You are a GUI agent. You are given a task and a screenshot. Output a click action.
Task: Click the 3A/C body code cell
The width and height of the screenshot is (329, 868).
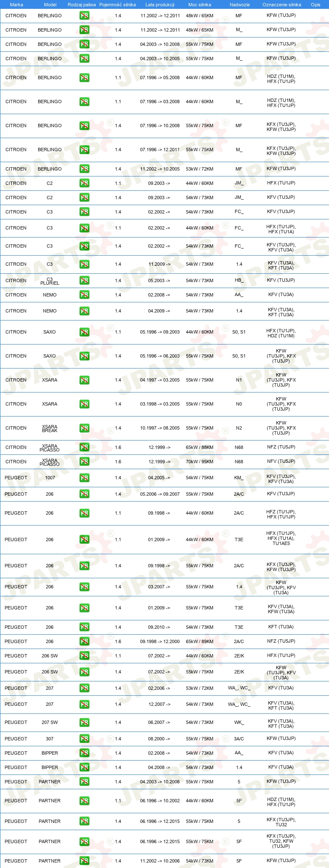click(x=239, y=739)
